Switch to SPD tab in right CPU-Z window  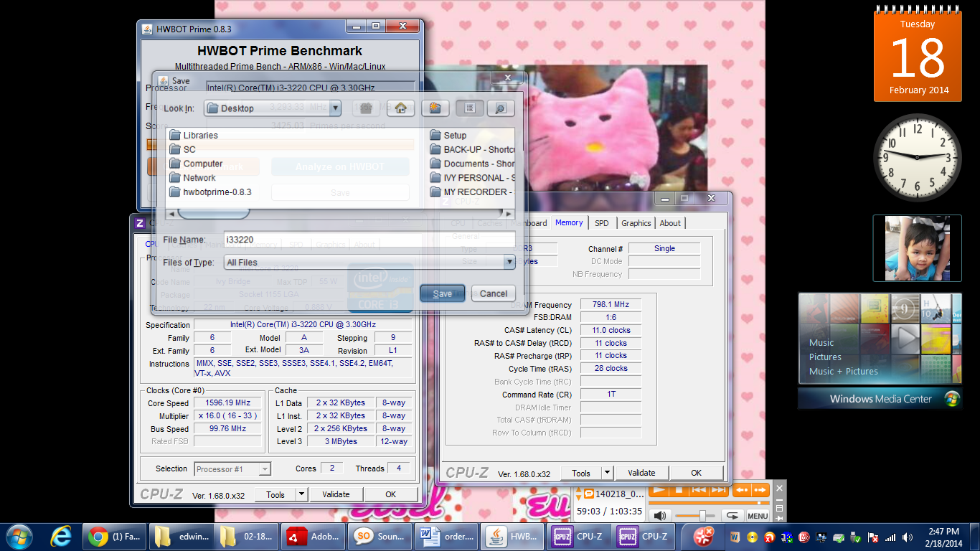coord(602,223)
